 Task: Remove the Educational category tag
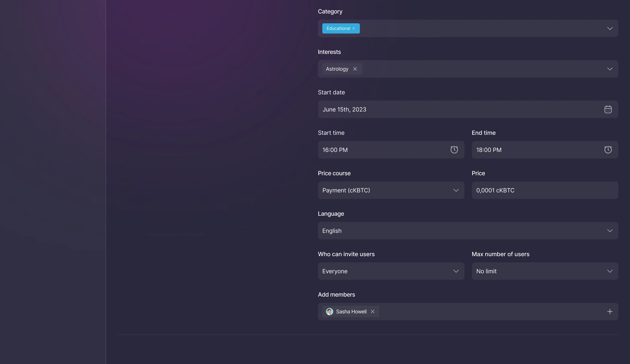click(354, 28)
